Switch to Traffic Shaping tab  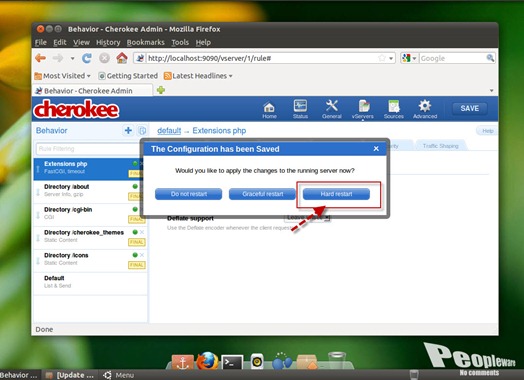pos(440,146)
